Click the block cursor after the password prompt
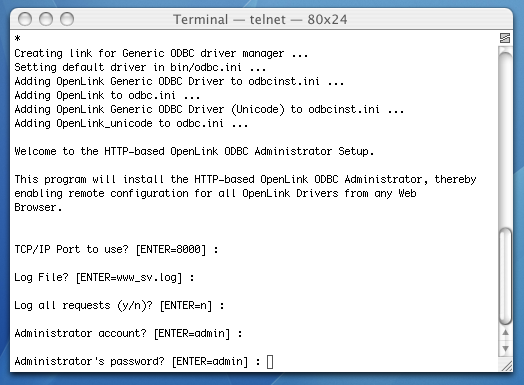Screen dimensions: 524x385 pos(270,362)
